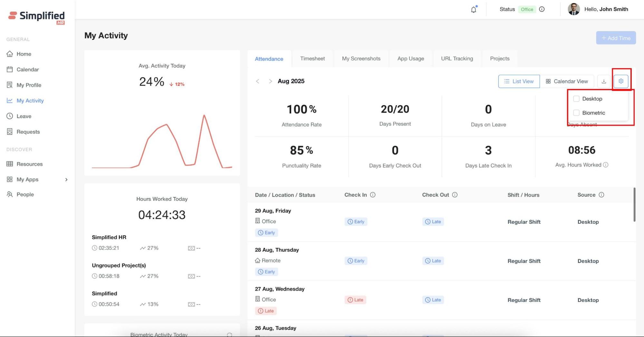Go to previous month arrow
The height and width of the screenshot is (337, 644).
click(x=258, y=81)
